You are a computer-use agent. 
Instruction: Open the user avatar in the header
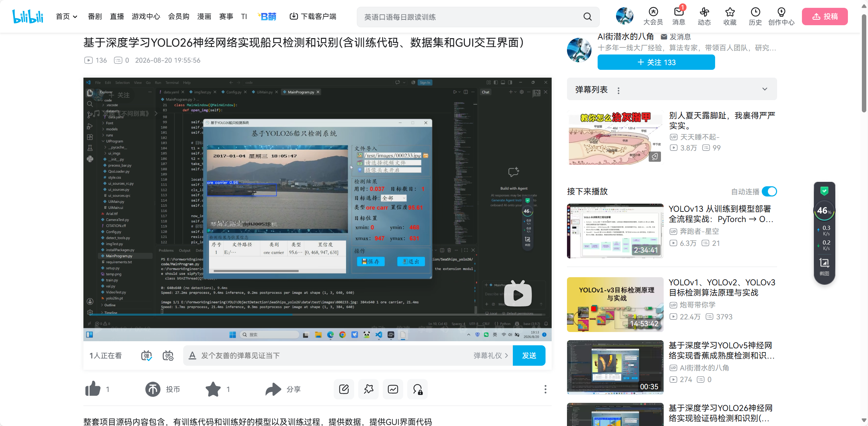[x=625, y=16]
